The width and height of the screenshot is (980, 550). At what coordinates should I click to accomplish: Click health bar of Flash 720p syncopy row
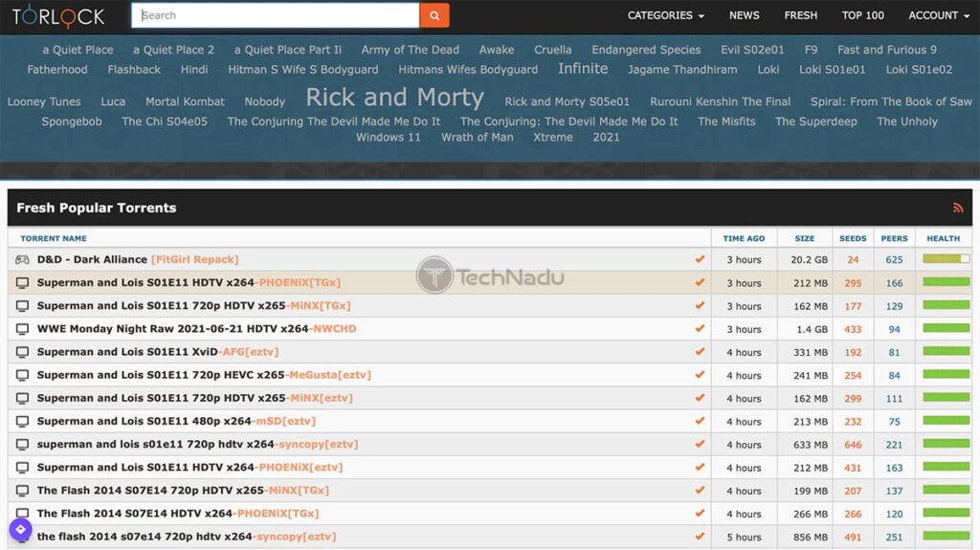coord(946,537)
